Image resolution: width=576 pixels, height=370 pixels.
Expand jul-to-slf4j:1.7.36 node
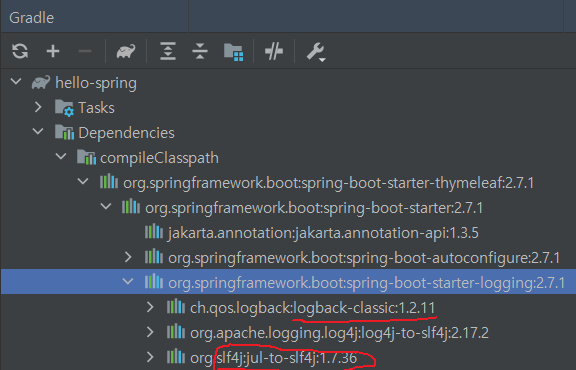(150, 357)
